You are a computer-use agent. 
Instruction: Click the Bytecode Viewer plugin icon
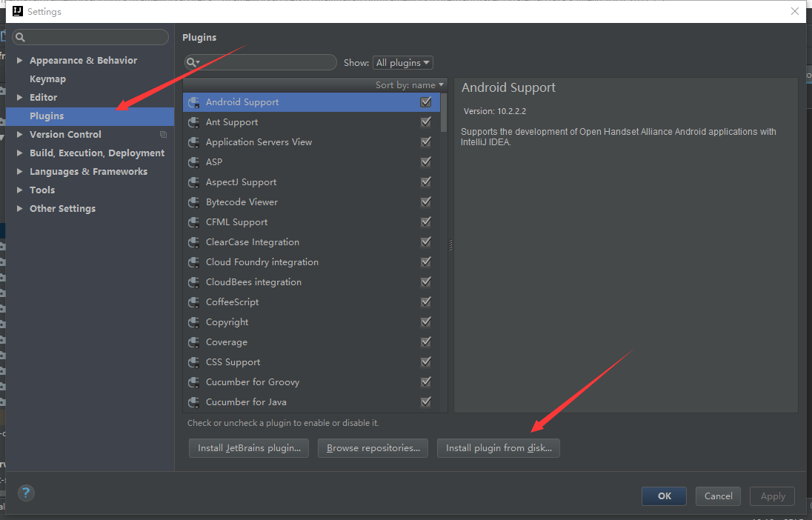(x=194, y=202)
